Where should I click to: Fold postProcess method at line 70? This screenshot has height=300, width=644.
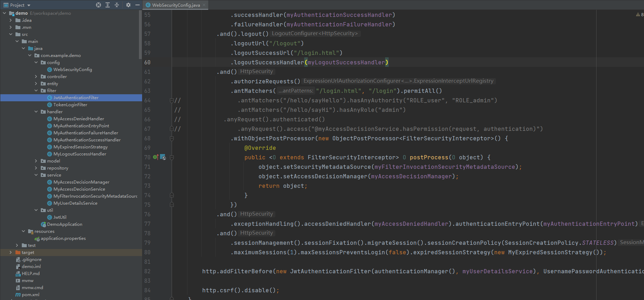172,157
